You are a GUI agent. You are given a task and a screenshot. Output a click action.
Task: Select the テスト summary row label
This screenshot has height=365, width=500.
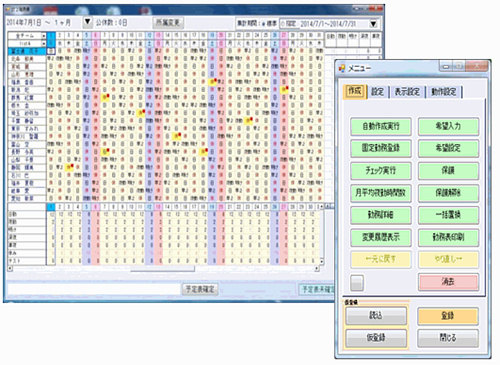coord(27,261)
